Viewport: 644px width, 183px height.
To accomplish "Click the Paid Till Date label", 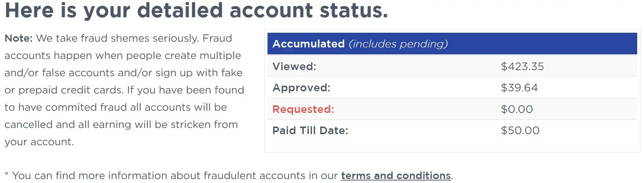I will click(x=310, y=131).
